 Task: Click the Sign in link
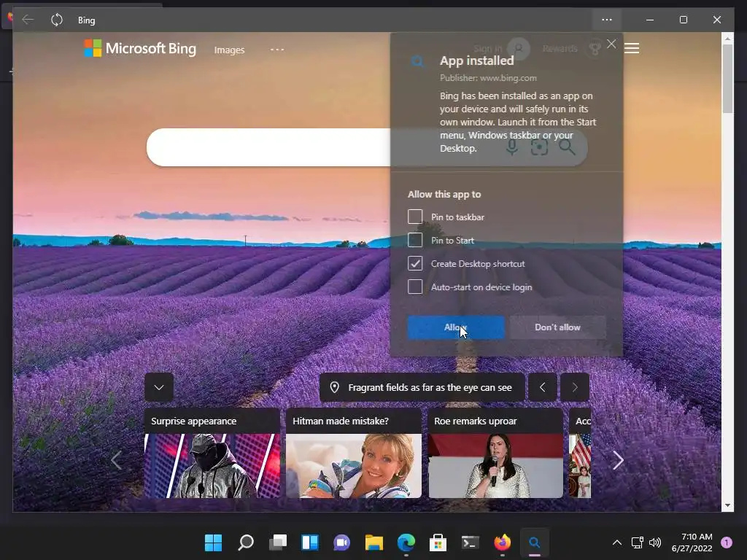[487, 49]
